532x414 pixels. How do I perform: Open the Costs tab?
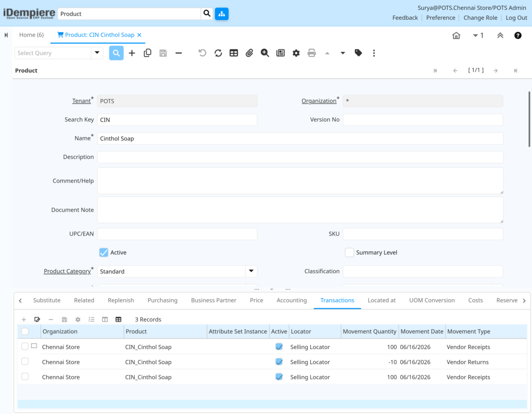coord(475,300)
